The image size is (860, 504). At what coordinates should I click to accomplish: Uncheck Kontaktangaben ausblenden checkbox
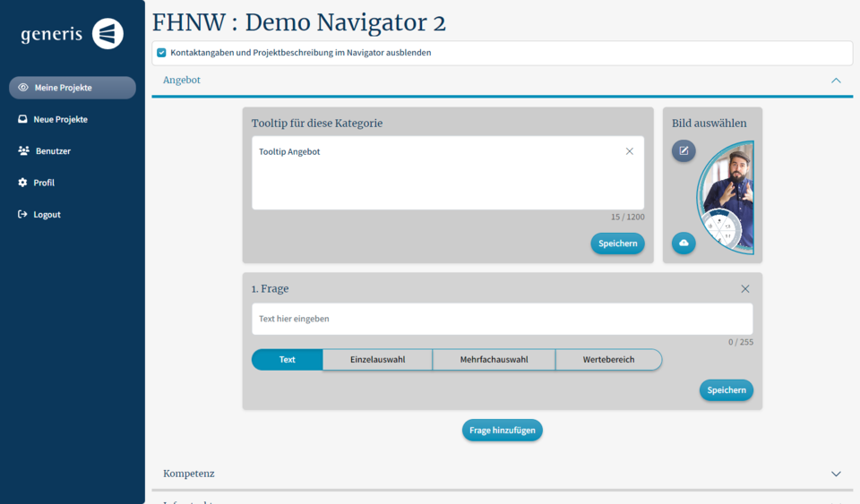coord(161,53)
